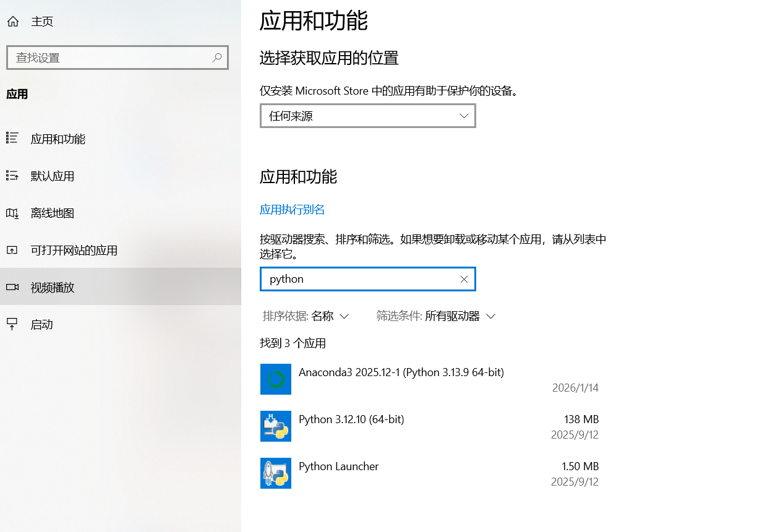Image resolution: width=778 pixels, height=532 pixels.
Task: Go to 主页 in the sidebar
Action: tap(121, 22)
